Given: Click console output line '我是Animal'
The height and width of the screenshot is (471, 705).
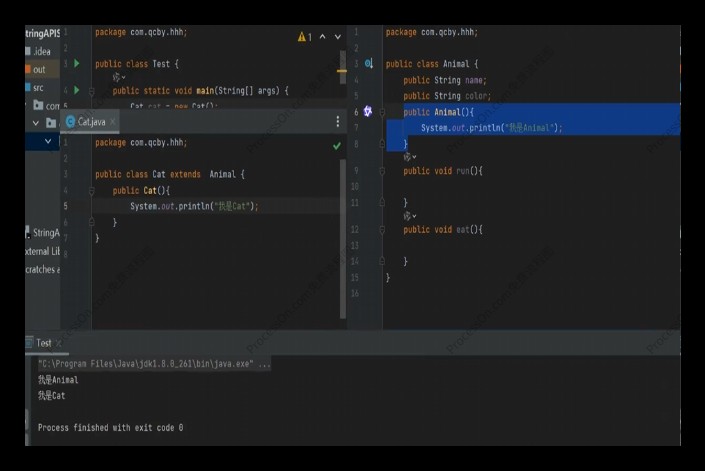Looking at the screenshot, I should (x=58, y=380).
